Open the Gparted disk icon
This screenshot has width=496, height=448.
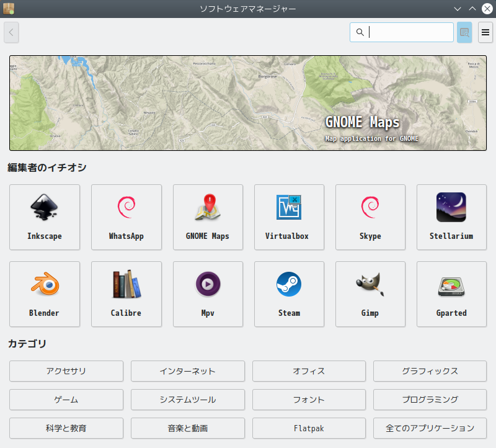pos(451,286)
